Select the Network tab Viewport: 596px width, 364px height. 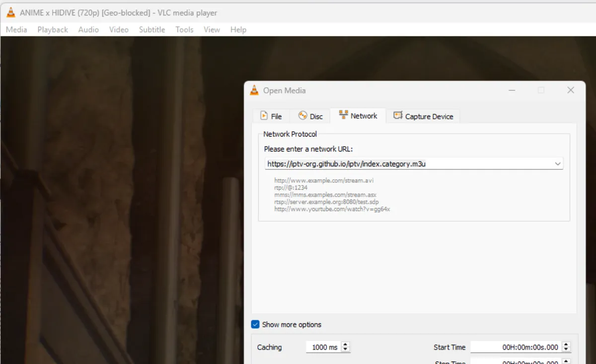pos(358,116)
